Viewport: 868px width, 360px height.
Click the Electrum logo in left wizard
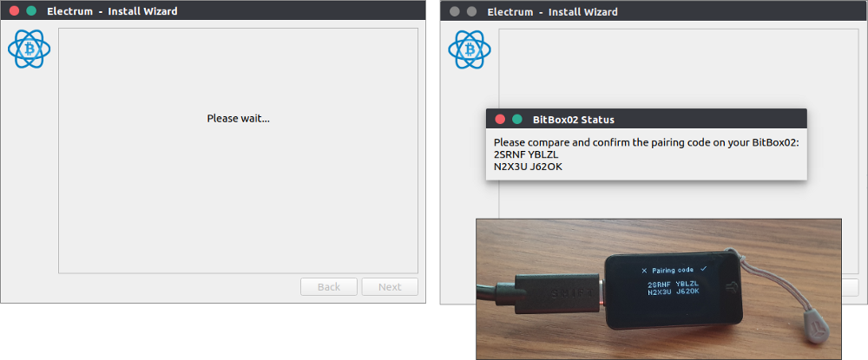pos(30,49)
